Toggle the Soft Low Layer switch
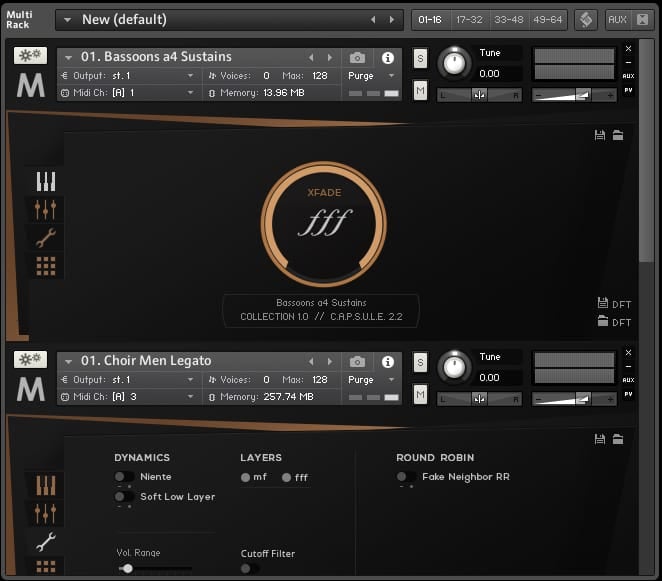The image size is (662, 581). (124, 496)
